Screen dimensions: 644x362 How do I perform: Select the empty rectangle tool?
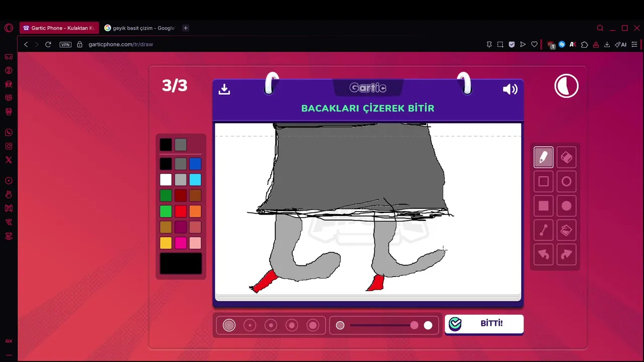pos(543,182)
